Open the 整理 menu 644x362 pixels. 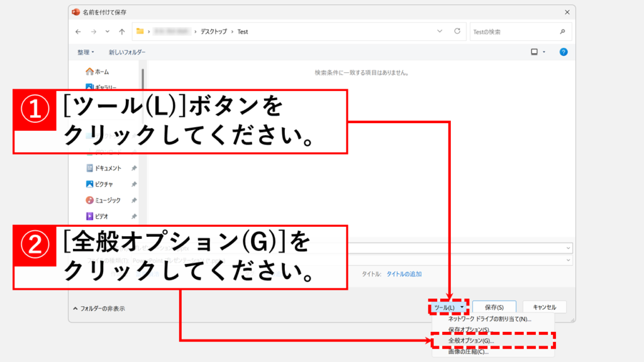[x=86, y=52]
